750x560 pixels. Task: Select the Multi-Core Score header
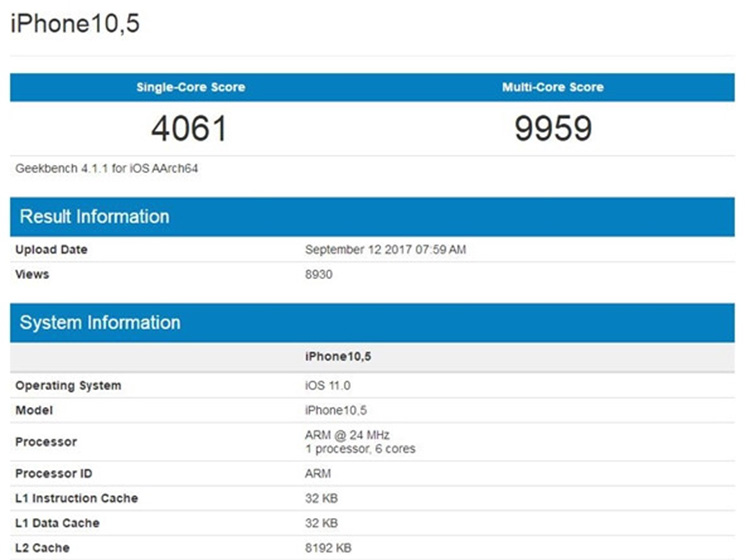pyautogui.click(x=553, y=87)
